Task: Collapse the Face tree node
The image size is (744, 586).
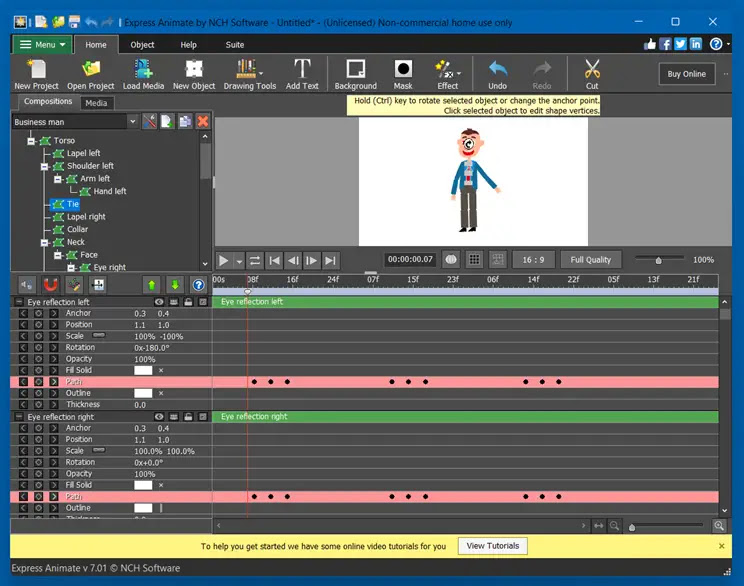Action: pos(58,255)
